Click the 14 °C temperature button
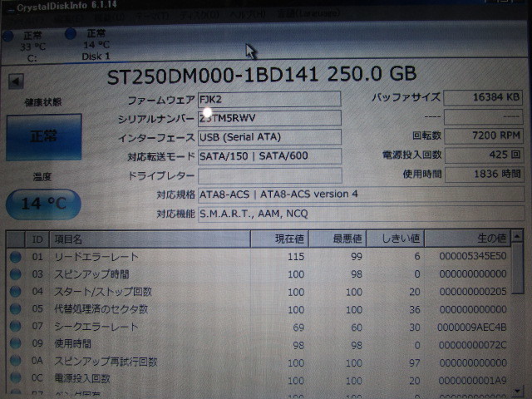This screenshot has height=399, width=532. point(43,204)
